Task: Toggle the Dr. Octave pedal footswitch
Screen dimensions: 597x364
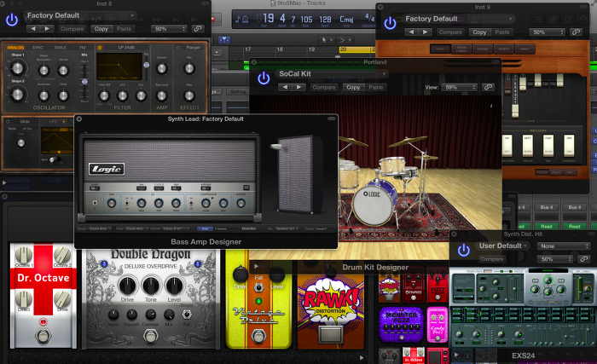Action: [43, 337]
